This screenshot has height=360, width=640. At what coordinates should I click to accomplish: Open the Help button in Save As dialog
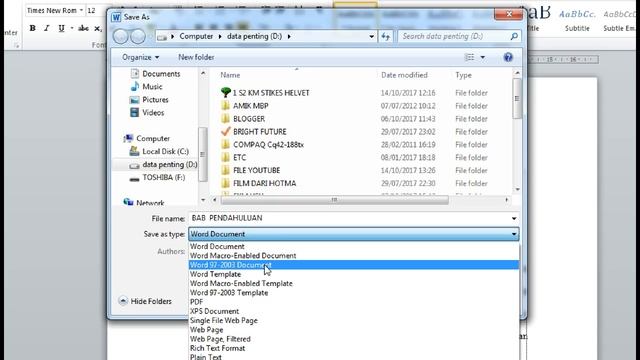[508, 57]
